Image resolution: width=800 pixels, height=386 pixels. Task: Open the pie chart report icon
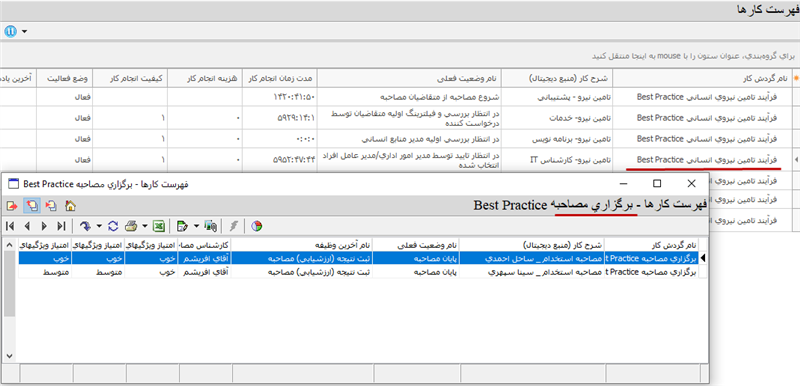tap(257, 225)
